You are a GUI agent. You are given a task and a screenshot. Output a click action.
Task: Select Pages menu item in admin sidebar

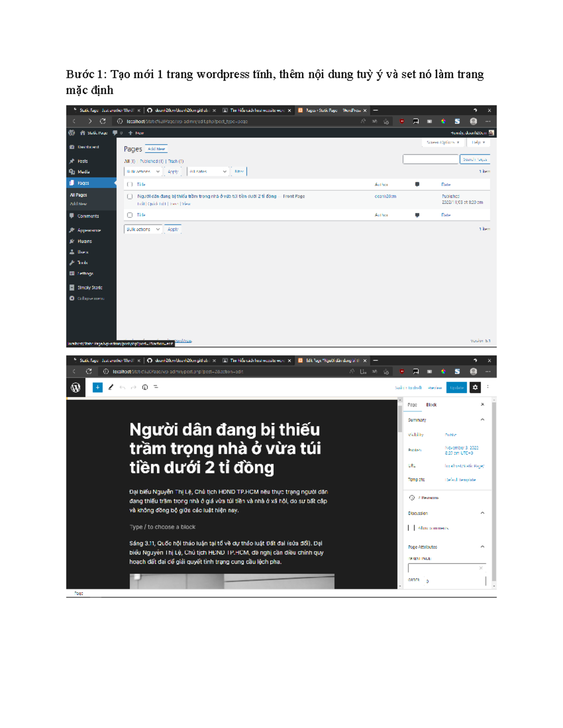click(91, 183)
